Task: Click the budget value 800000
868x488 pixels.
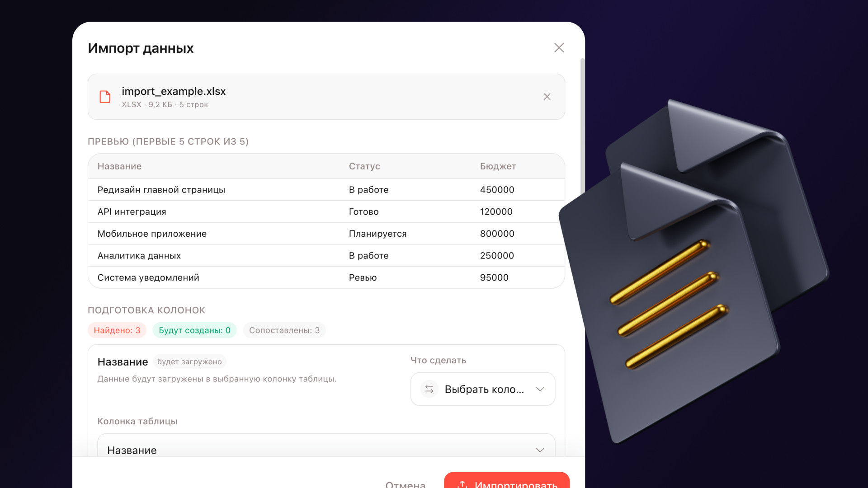Action: pyautogui.click(x=497, y=234)
